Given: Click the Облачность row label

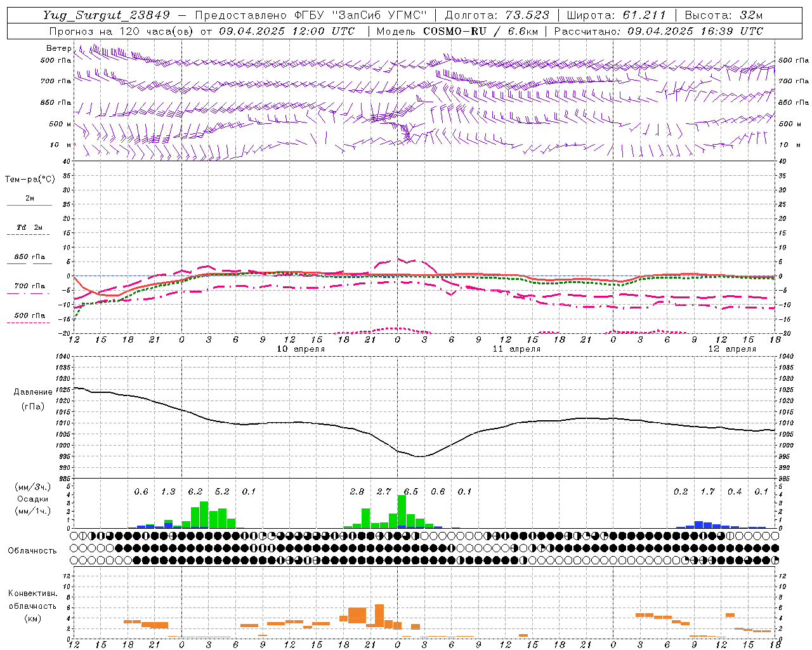Looking at the screenshot, I should (32, 550).
